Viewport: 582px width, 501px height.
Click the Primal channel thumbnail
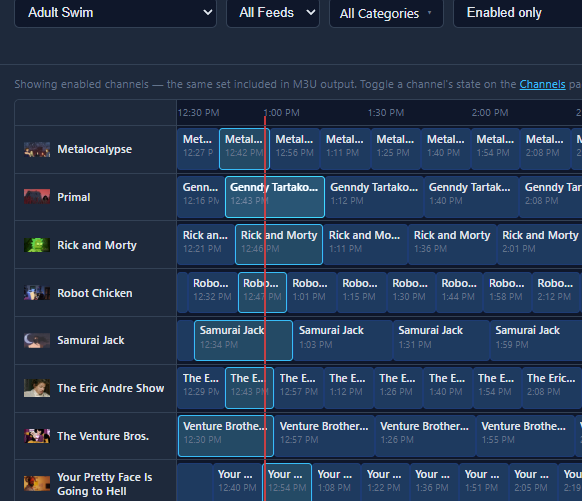coord(37,197)
